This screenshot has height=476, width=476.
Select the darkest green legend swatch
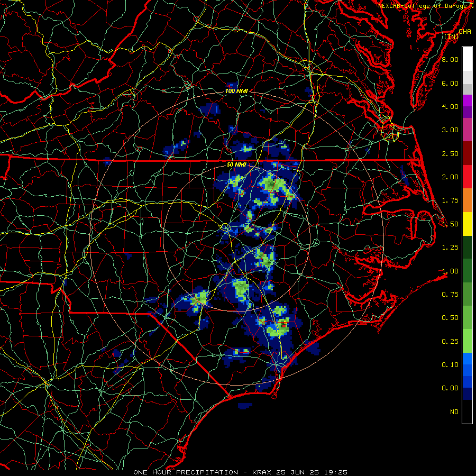coord(467,247)
